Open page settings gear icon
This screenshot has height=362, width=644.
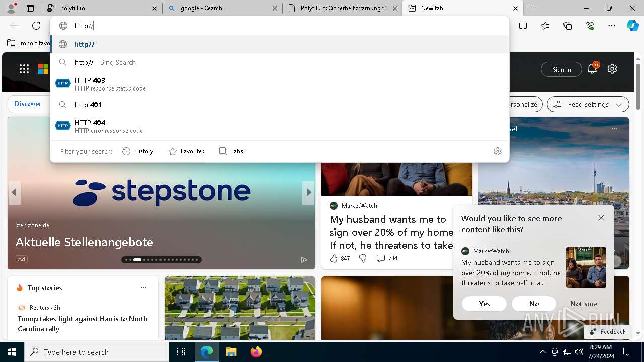click(x=612, y=69)
